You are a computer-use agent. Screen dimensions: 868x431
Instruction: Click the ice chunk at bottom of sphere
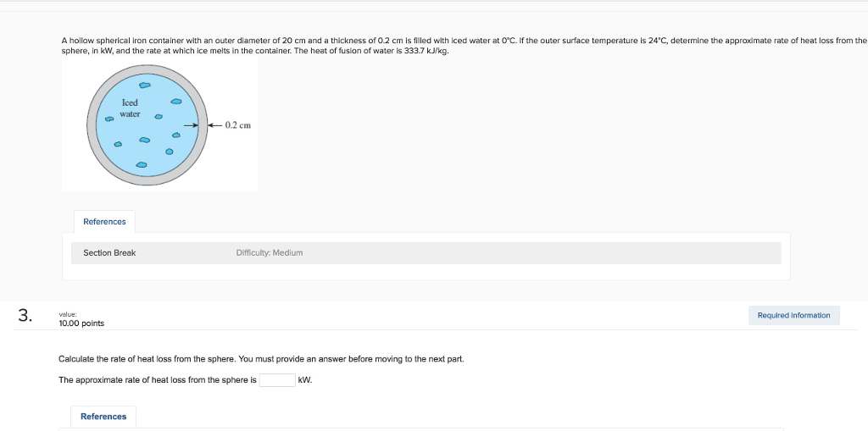(142, 163)
